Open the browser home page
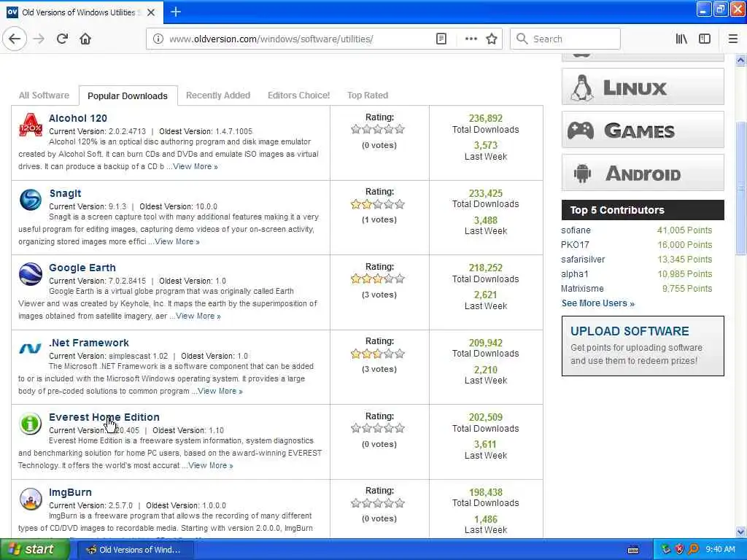Screen dimensions: 747x560 85,39
